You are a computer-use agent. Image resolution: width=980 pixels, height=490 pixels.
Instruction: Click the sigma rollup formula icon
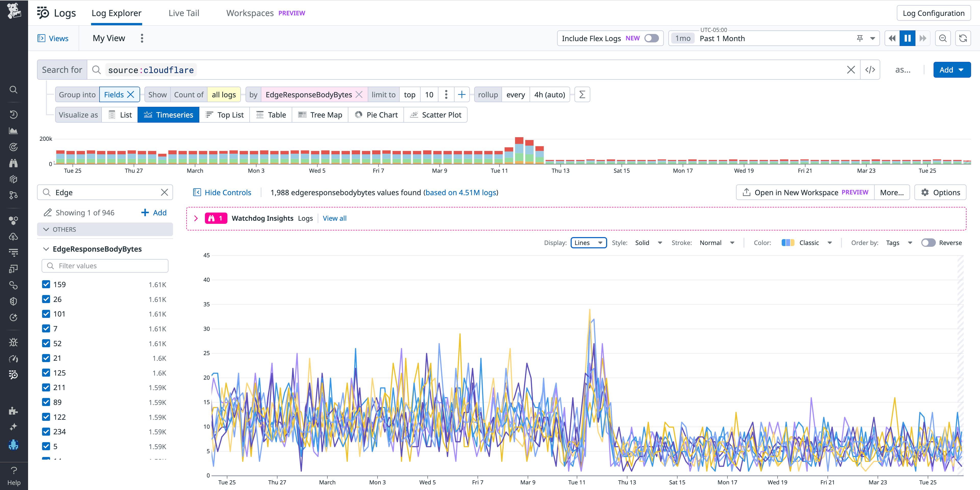pos(582,95)
